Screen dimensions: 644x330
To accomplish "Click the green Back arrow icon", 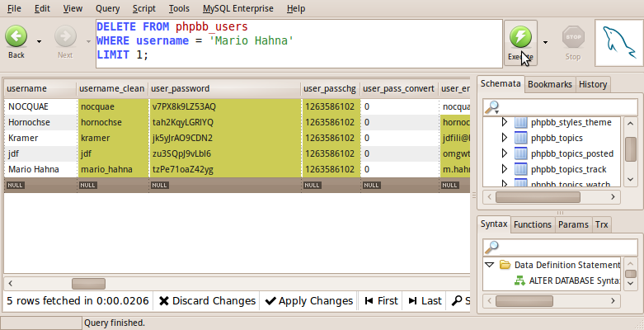I will [x=16, y=36].
